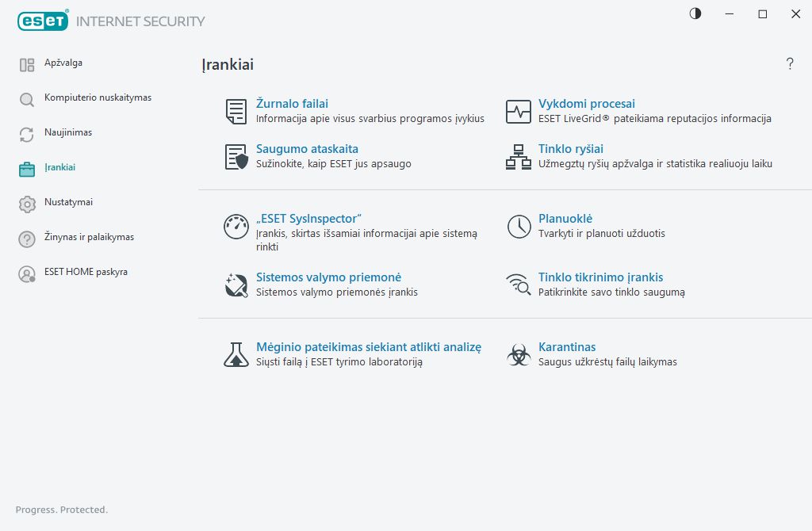Open Nustatymai settings in sidebar
This screenshot has height=531, width=812.
pos(68,203)
